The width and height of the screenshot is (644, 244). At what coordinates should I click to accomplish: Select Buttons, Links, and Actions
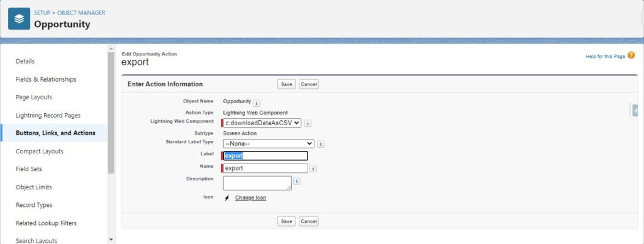55,133
